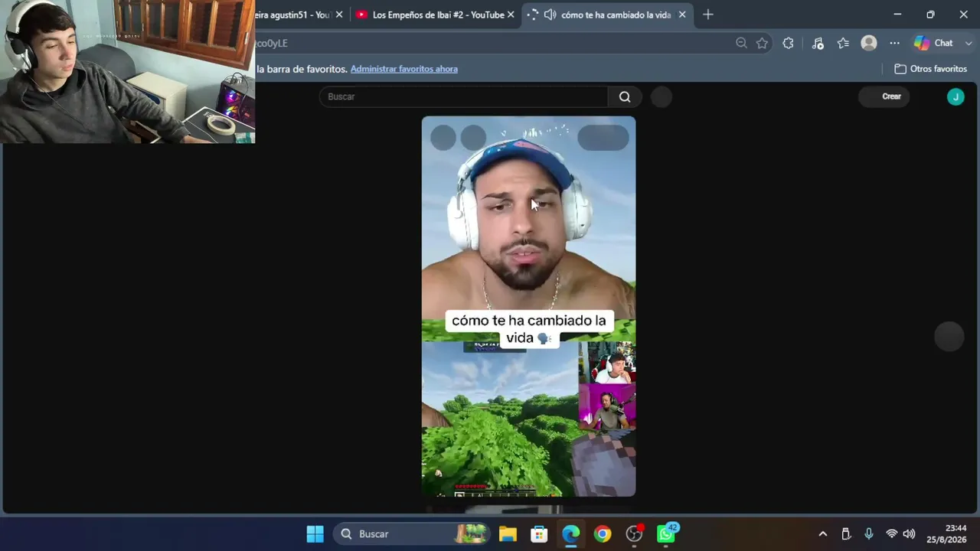Close the agustin51 YouTube tab
The height and width of the screenshot is (551, 980).
point(339,15)
